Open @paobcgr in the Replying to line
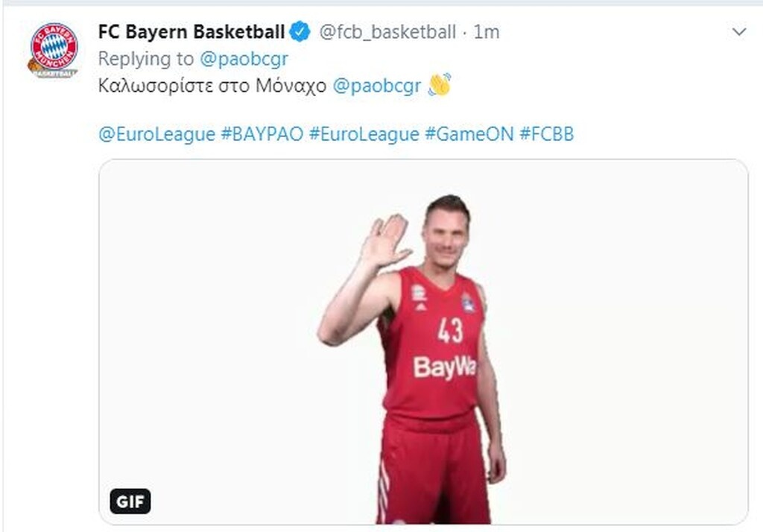The image size is (763, 532). pyautogui.click(x=244, y=59)
